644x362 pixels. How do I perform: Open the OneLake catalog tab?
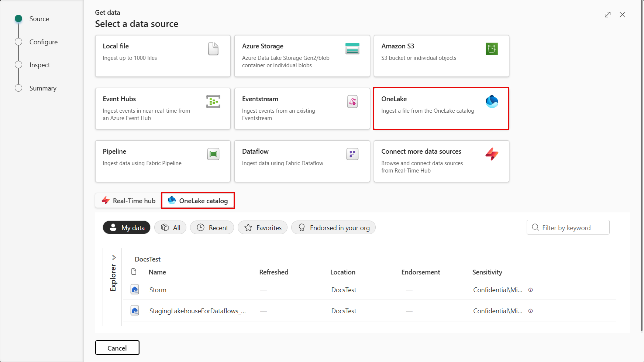point(198,201)
